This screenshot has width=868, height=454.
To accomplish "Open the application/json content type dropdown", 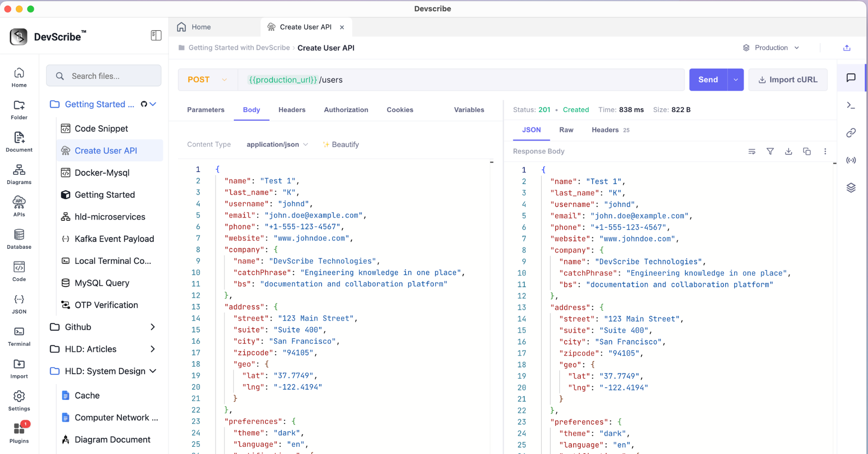I will (x=277, y=145).
